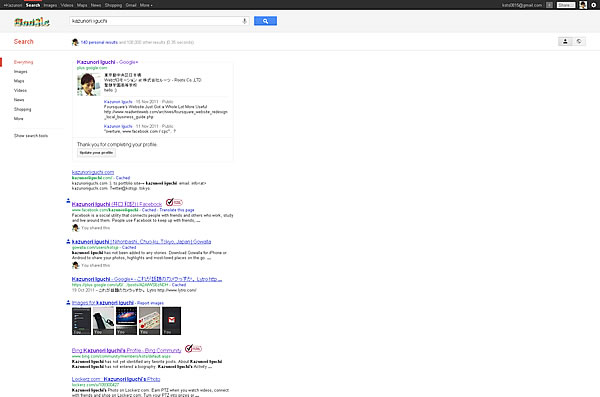Click Images for kazunori iguchi link

(x=103, y=303)
